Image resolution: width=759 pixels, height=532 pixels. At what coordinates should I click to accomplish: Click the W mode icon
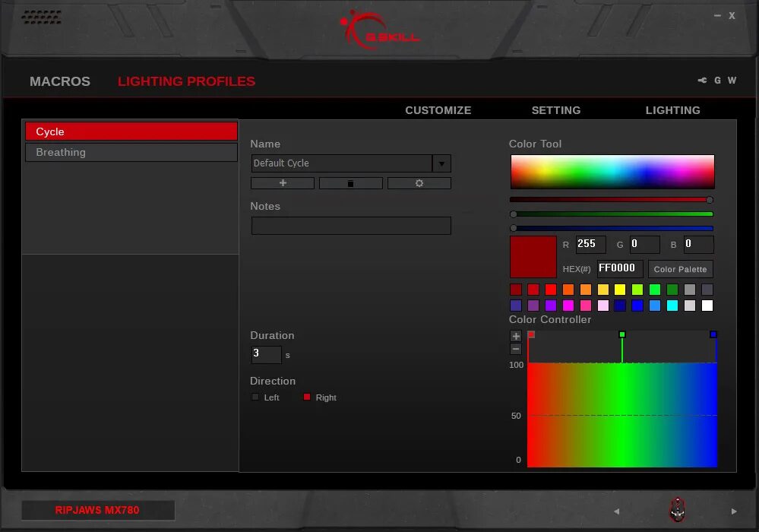pyautogui.click(x=732, y=81)
